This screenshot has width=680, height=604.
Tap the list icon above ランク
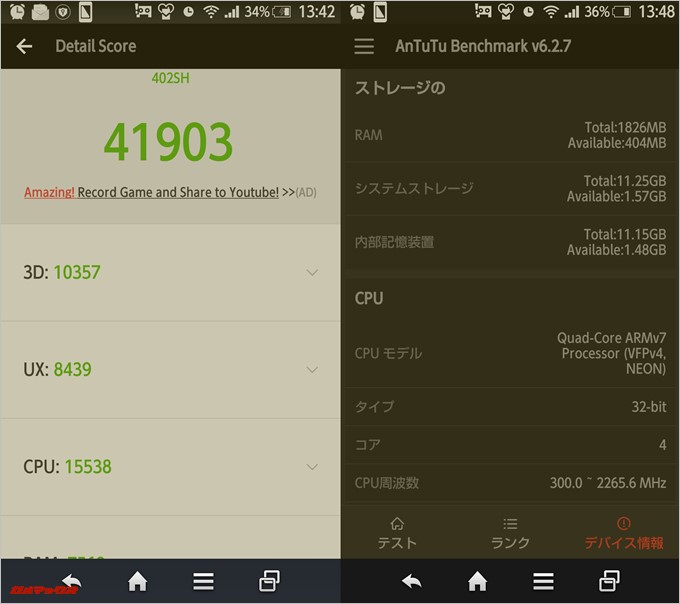510,524
